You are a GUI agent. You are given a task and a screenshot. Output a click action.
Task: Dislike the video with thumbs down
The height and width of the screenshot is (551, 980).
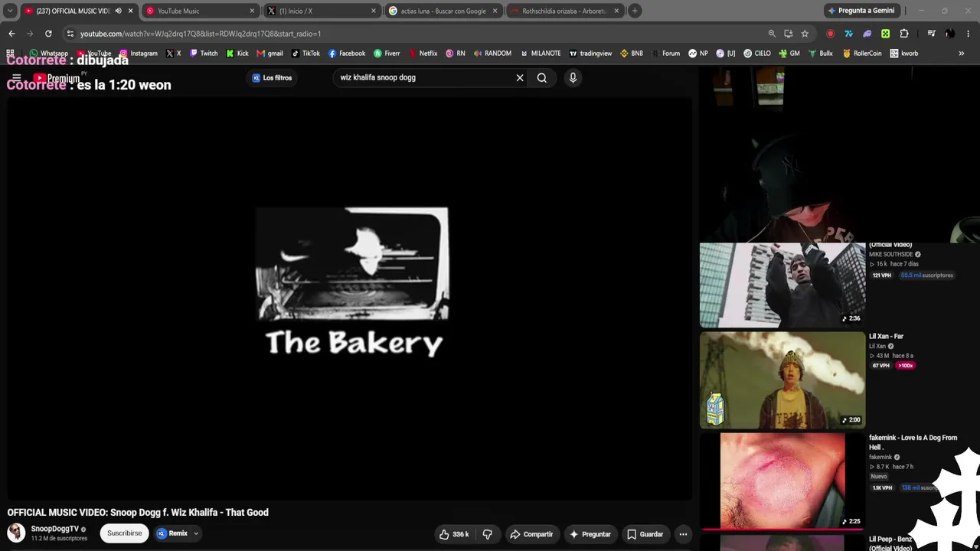coord(487,534)
